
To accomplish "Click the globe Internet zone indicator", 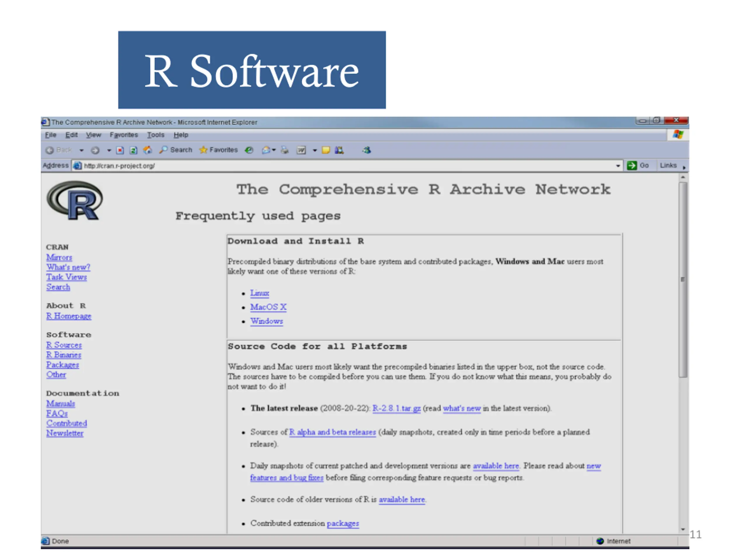I will (x=600, y=541).
